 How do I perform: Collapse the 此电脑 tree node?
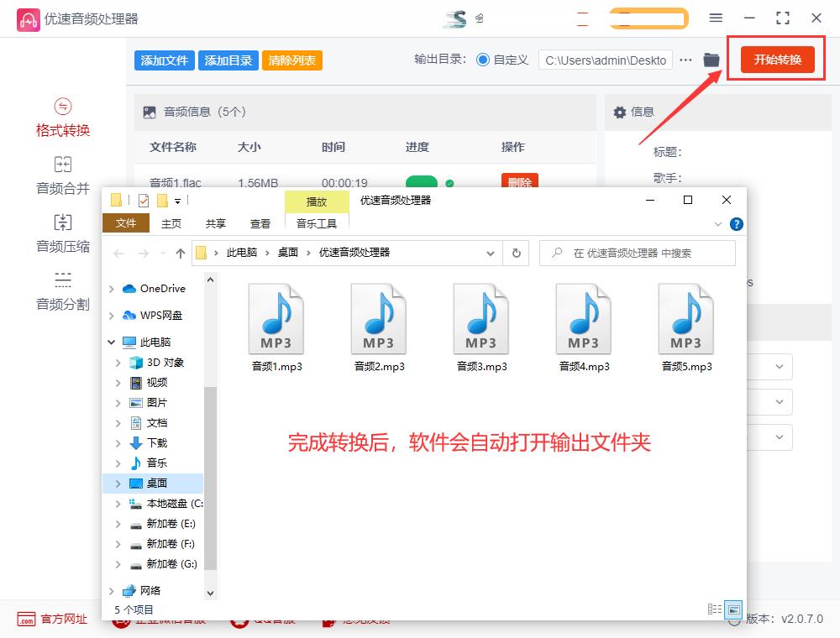[110, 342]
